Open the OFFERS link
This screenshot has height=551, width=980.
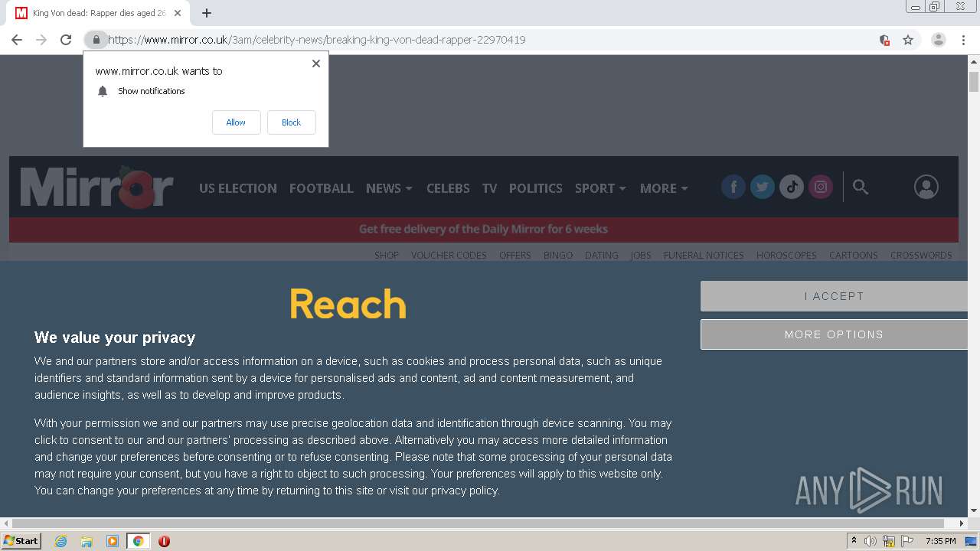pyautogui.click(x=515, y=256)
